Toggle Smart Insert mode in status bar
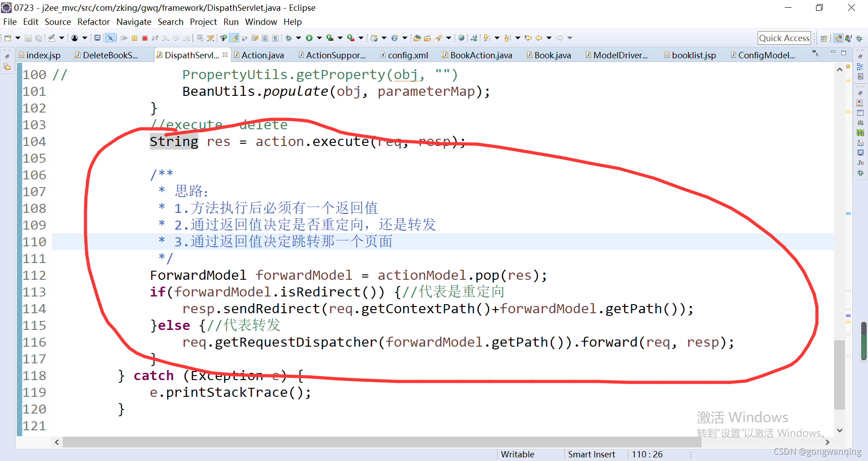 tap(591, 454)
